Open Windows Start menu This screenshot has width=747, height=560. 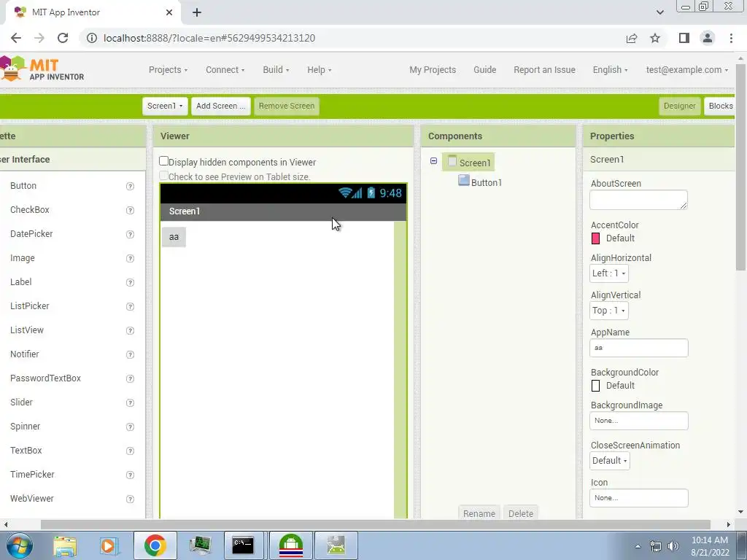click(19, 545)
